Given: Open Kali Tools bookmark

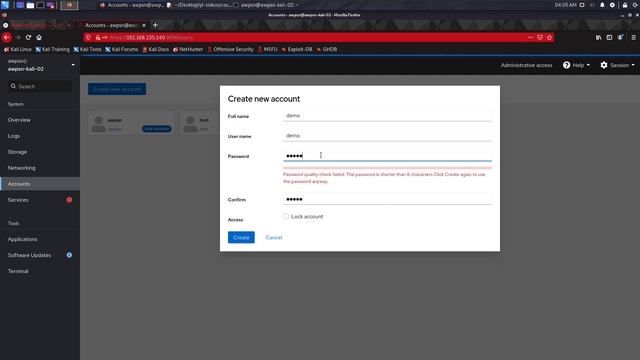Looking at the screenshot, I should coord(87,49).
